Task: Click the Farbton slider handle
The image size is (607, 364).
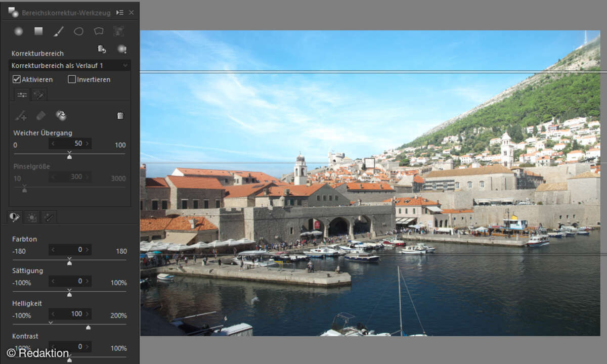Action: tap(69, 262)
